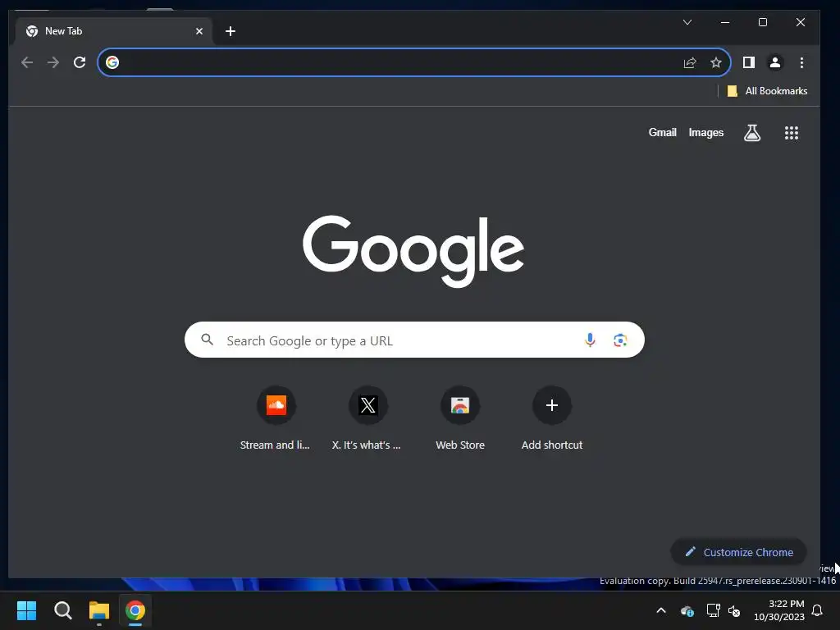Open Chrome's three-dot menu
Viewport: 840px width, 630px height.
801,62
